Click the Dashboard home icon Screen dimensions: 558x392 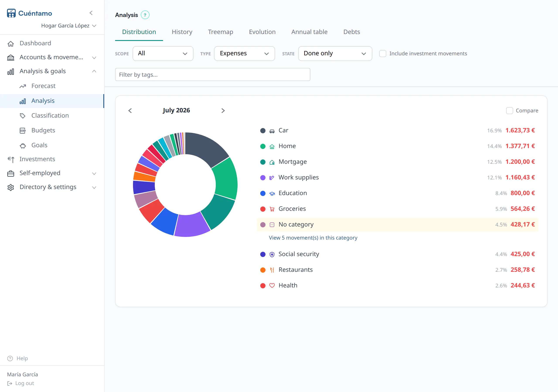point(11,44)
